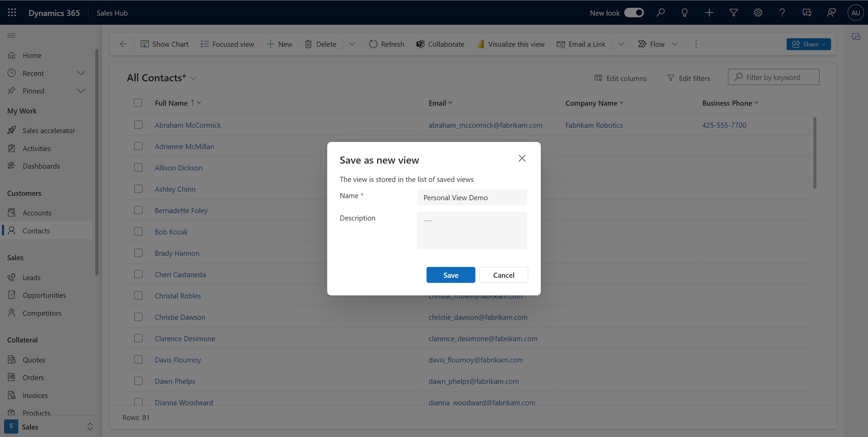Go back with the arrow in command bar
Viewport: 868px width, 437px height.
tap(123, 44)
